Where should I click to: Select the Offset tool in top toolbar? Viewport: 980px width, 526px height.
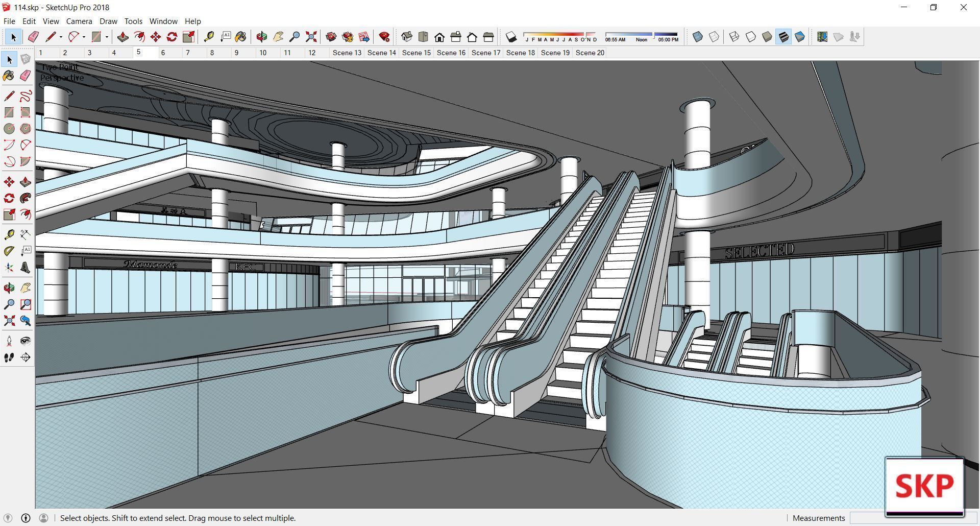[139, 37]
